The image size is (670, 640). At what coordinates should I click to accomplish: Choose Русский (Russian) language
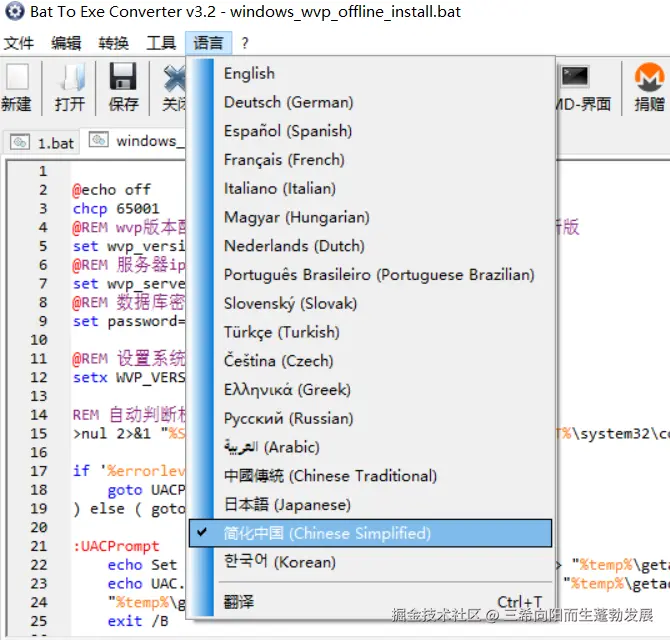pyautogui.click(x=370, y=418)
